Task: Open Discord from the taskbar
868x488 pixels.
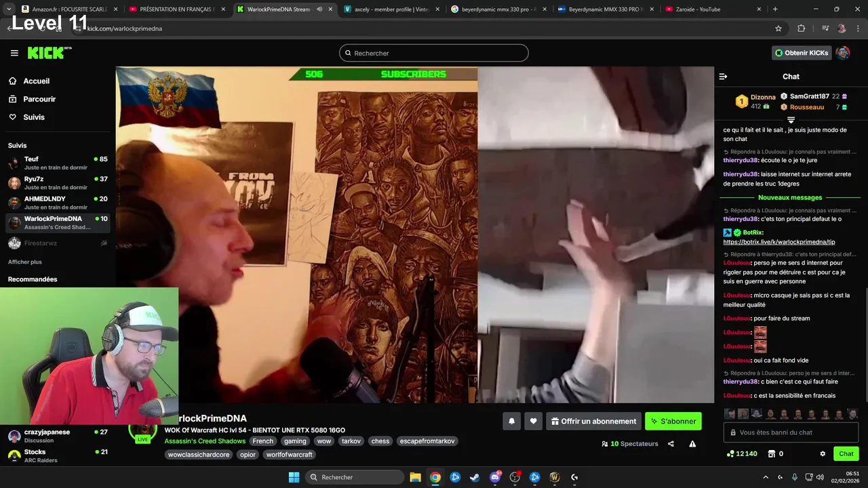Action: point(495,477)
